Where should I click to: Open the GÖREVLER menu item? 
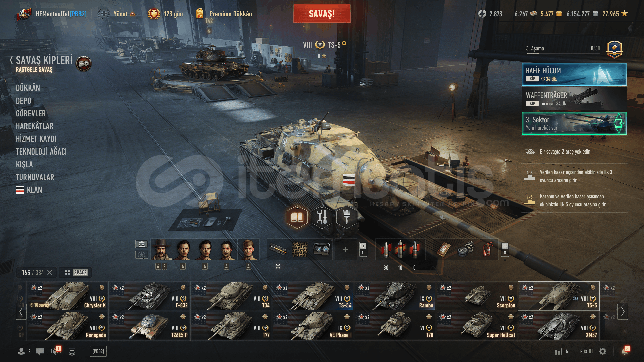point(31,113)
